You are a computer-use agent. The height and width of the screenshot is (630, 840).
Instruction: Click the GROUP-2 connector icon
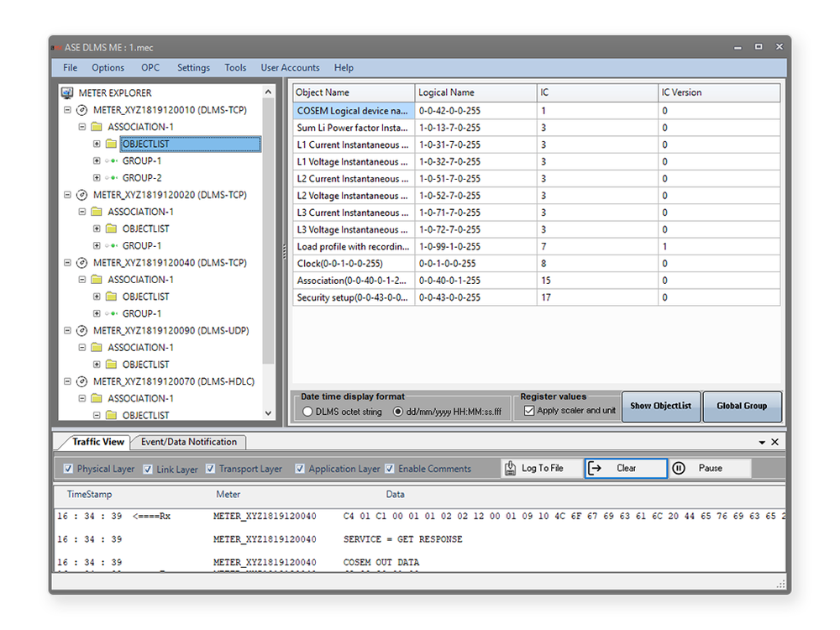[x=111, y=178]
